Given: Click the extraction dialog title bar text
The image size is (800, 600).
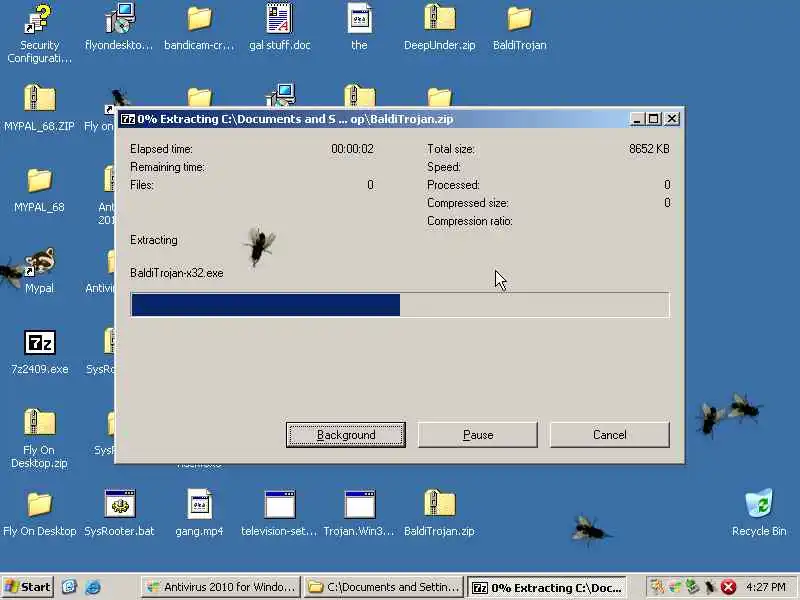Looking at the screenshot, I should click(295, 119).
